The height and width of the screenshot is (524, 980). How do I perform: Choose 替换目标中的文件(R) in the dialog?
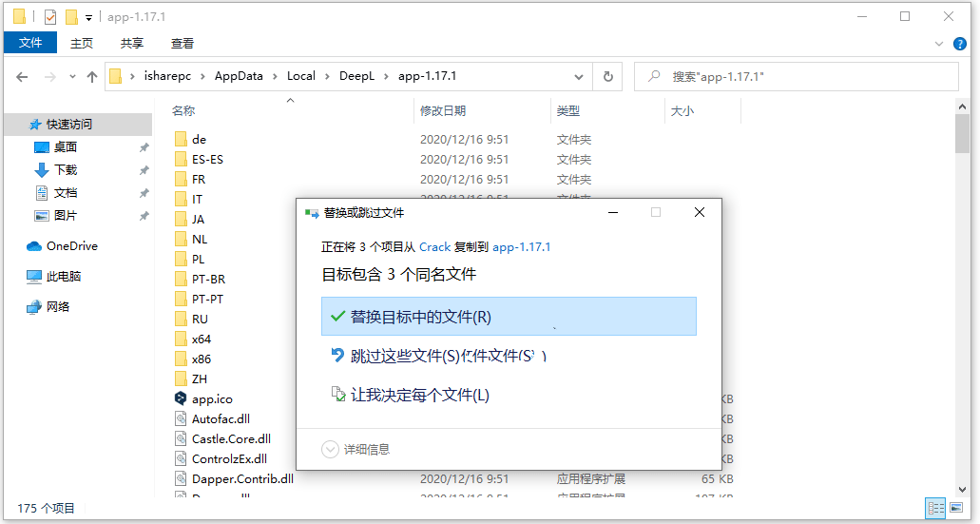tap(509, 317)
